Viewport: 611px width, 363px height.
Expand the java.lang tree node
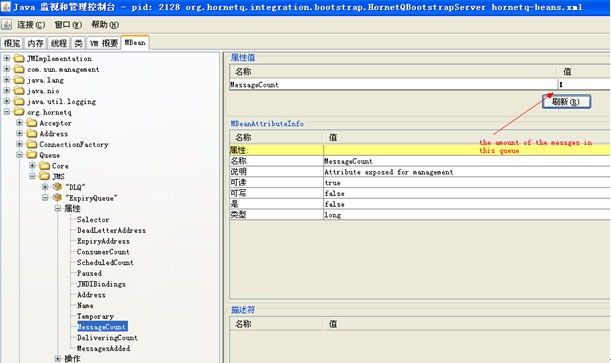click(7, 80)
